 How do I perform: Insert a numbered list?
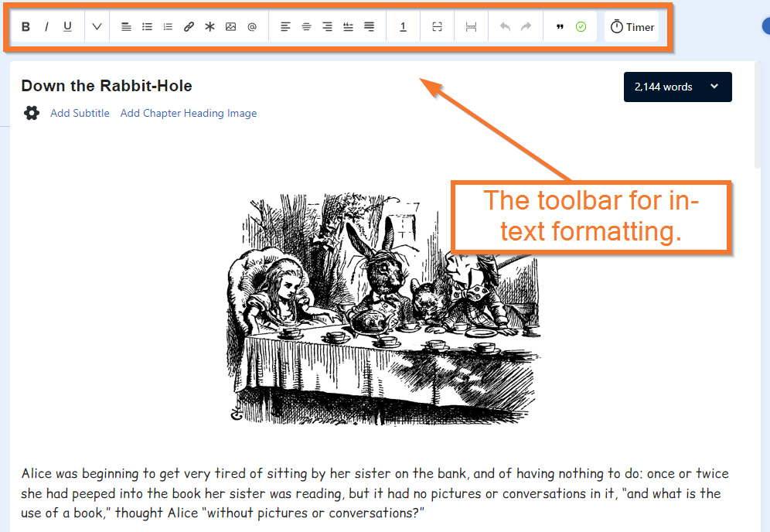[x=168, y=27]
